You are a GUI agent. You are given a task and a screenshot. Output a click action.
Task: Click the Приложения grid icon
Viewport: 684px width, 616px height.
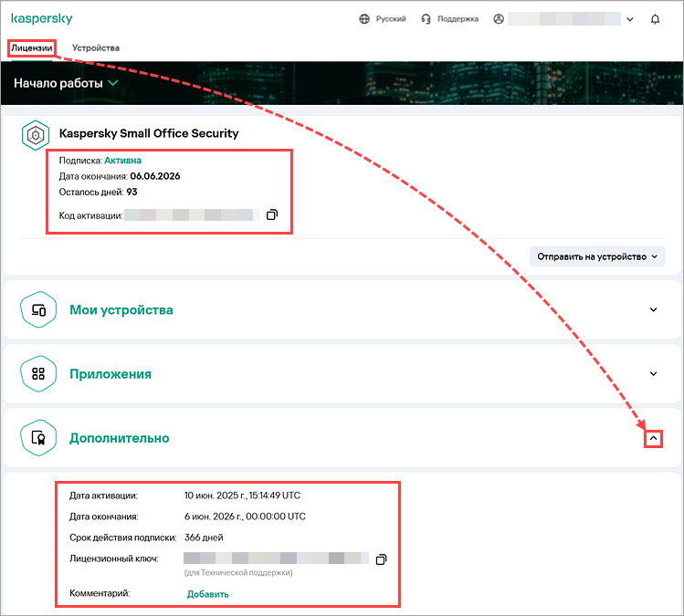(38, 373)
